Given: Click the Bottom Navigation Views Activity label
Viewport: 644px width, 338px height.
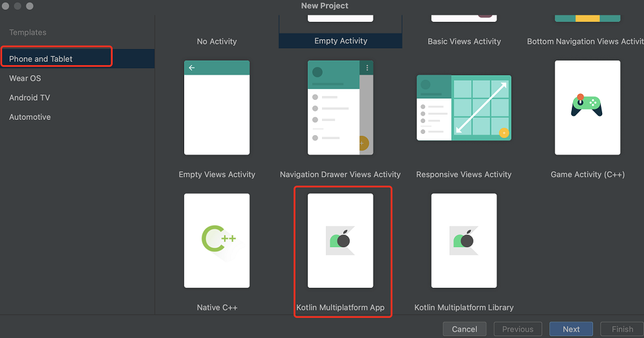Looking at the screenshot, I should coord(585,41).
